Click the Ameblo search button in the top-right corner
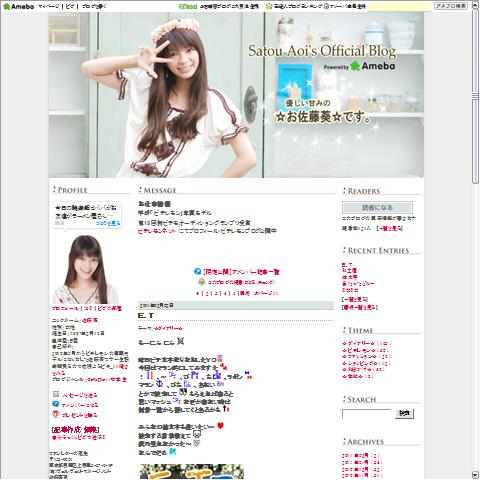 [x=451, y=6]
